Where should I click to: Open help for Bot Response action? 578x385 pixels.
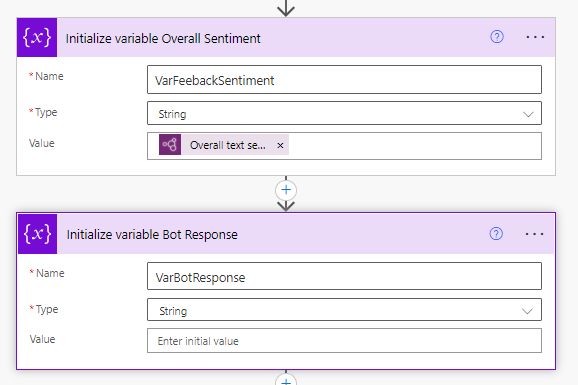click(496, 234)
